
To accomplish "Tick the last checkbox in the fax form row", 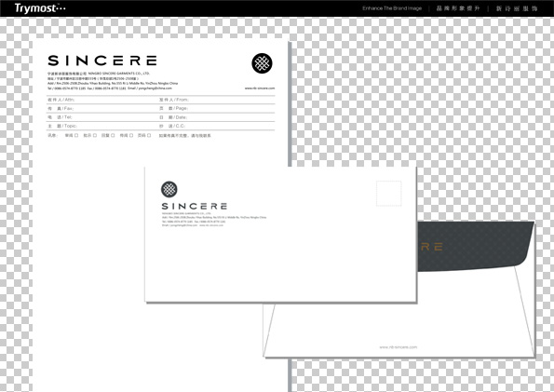I will [x=149, y=135].
